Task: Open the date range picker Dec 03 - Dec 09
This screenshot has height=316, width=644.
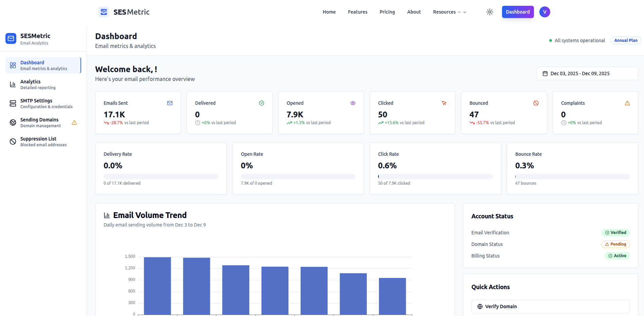Action: click(587, 73)
